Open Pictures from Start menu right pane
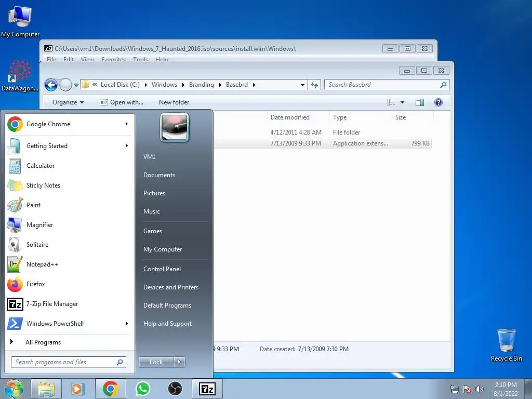Screen dimensions: 532x399 point(154,193)
